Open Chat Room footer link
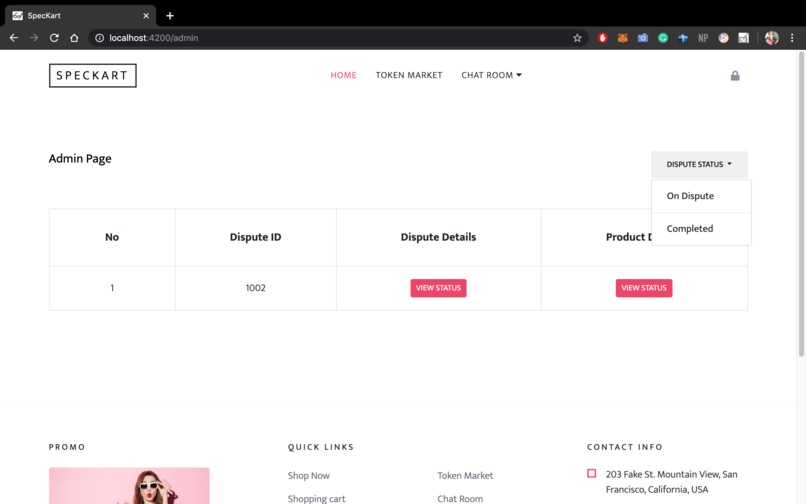The image size is (806, 504). pos(460,498)
